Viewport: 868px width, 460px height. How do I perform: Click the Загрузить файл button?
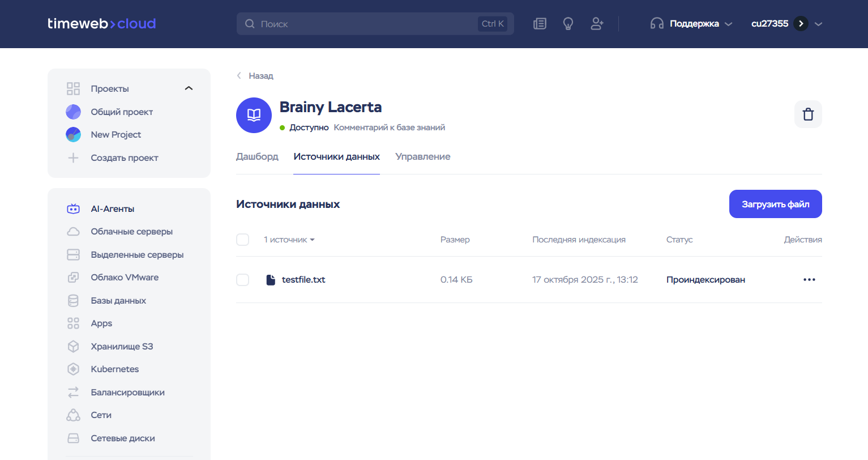tap(775, 204)
